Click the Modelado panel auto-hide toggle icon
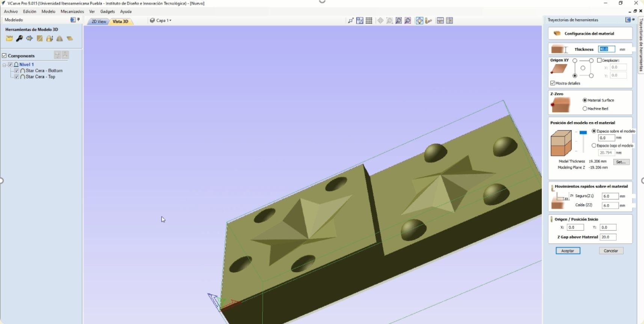 (73, 19)
